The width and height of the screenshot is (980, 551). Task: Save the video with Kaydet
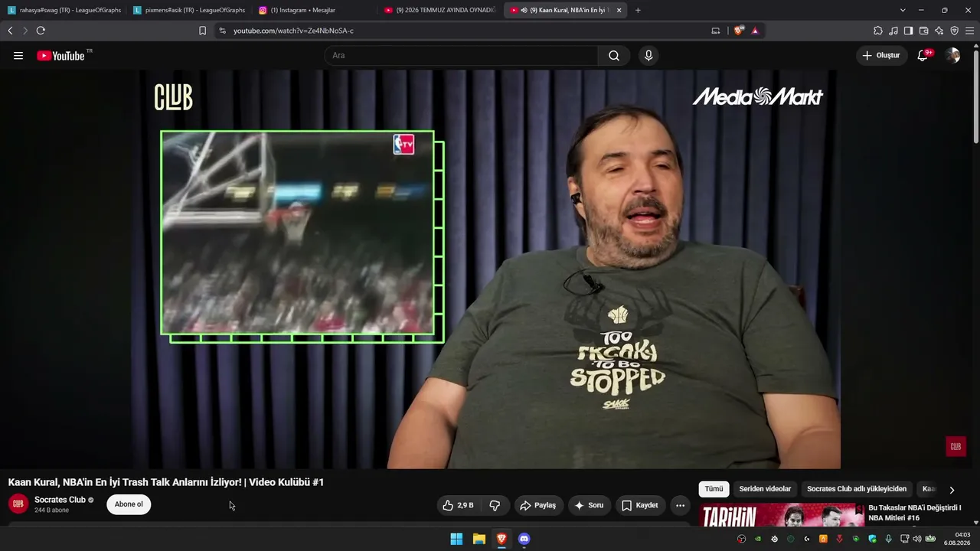[640, 505]
